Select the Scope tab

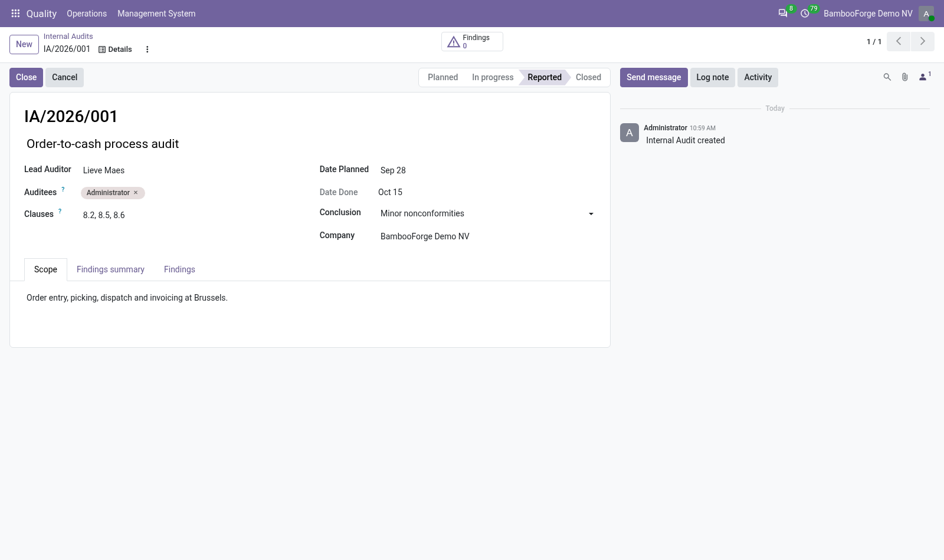(x=45, y=269)
